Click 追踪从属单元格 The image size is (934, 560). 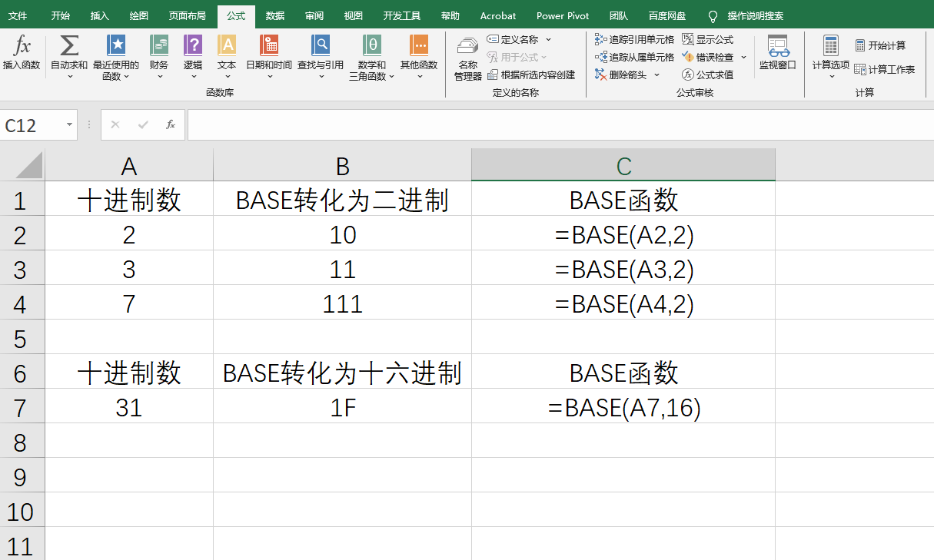635,57
